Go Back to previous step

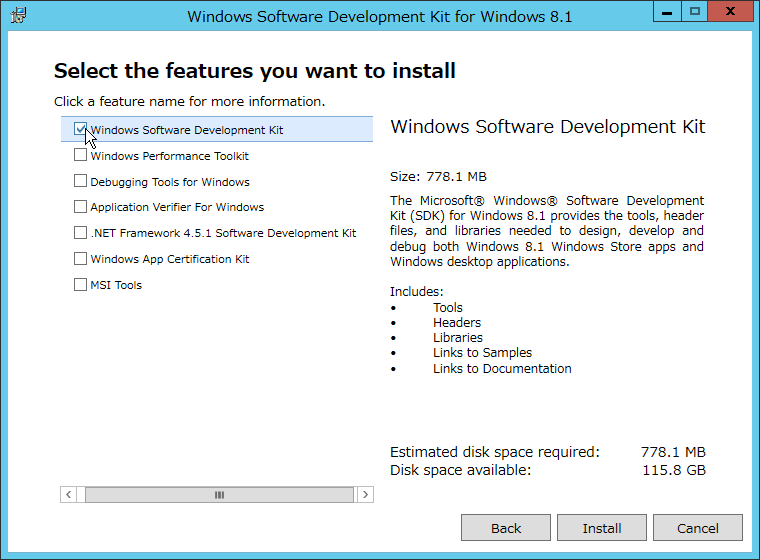506,528
